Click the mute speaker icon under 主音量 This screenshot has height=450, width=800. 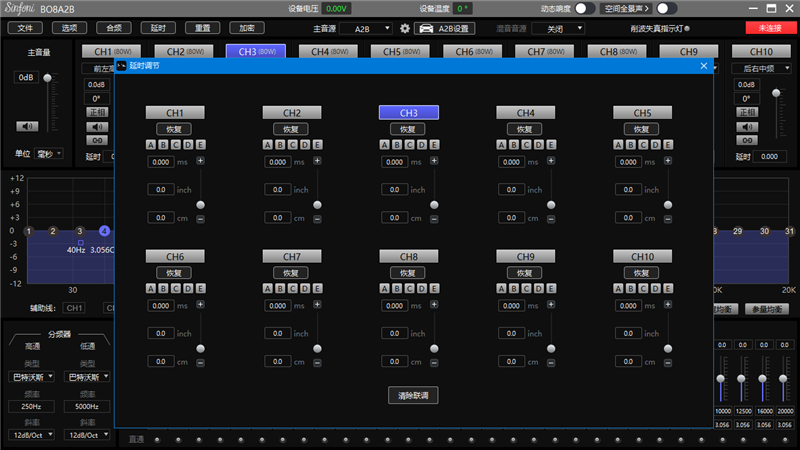pyautogui.click(x=27, y=126)
